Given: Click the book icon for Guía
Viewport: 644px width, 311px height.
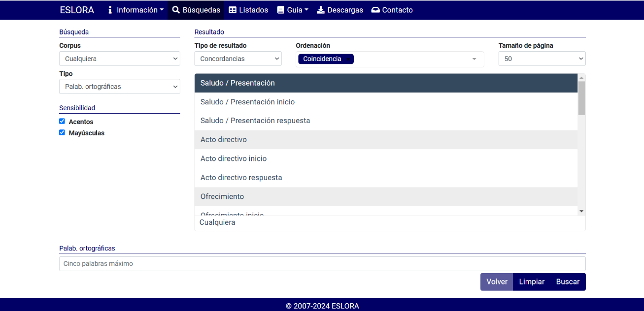Looking at the screenshot, I should (280, 10).
